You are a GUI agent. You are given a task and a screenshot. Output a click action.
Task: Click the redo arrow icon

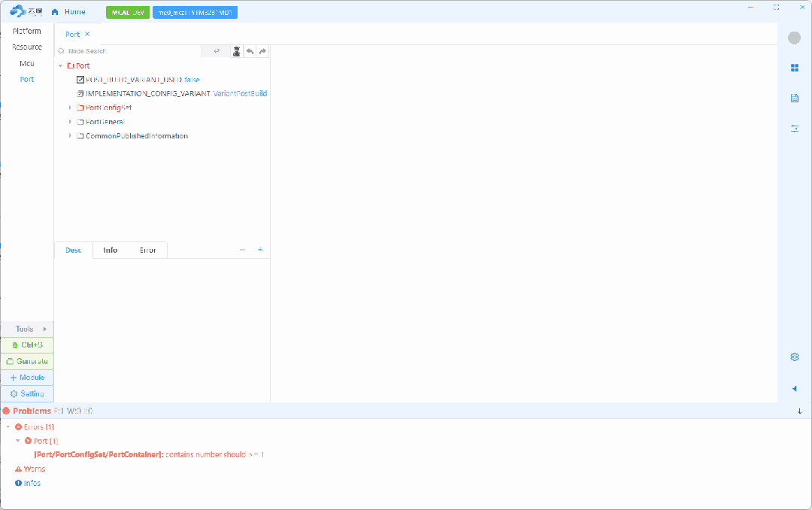[x=262, y=51]
